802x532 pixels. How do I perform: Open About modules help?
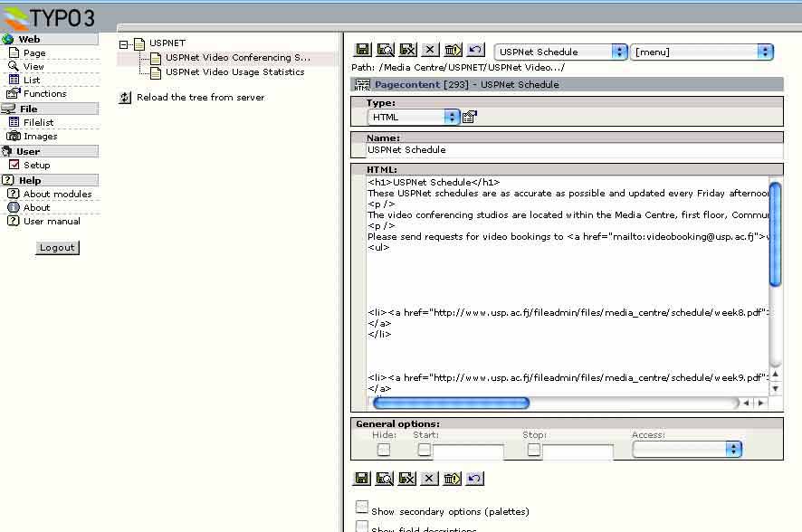coord(58,194)
